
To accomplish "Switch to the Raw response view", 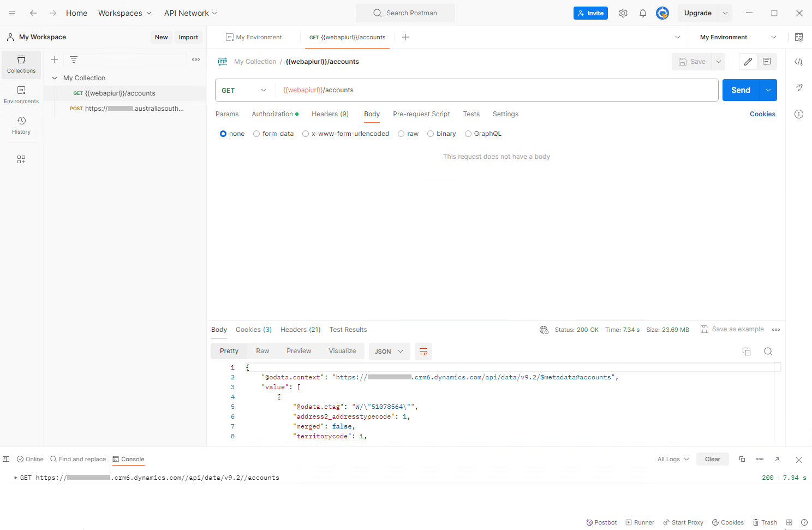I will tap(262, 351).
